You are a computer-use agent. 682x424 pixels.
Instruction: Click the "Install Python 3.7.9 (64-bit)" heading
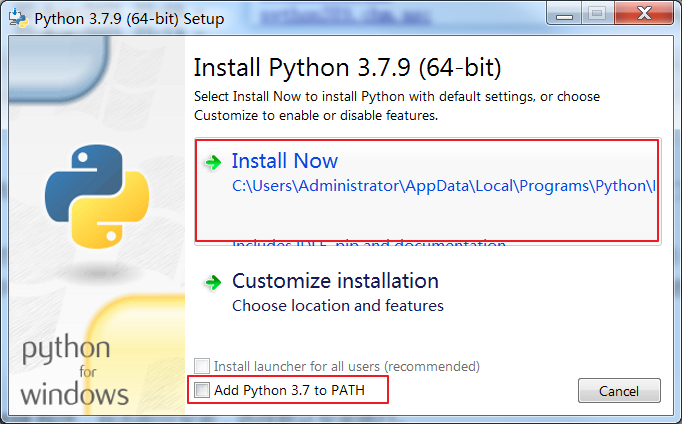pyautogui.click(x=346, y=68)
